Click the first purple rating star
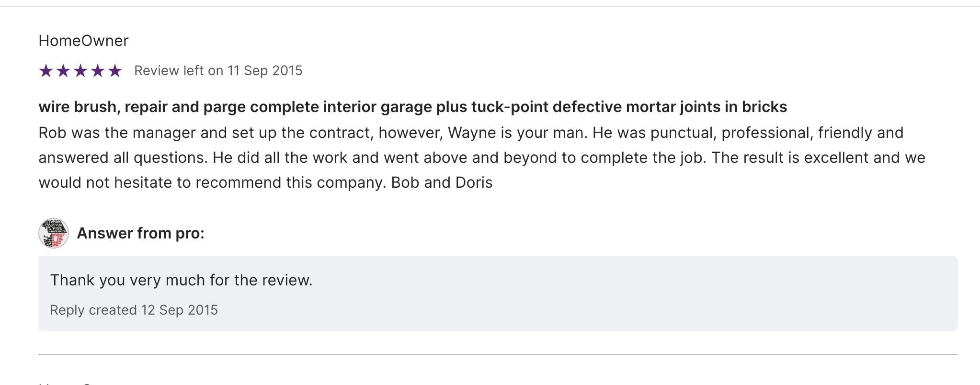Viewport: 980px width, 385px height. (x=46, y=71)
